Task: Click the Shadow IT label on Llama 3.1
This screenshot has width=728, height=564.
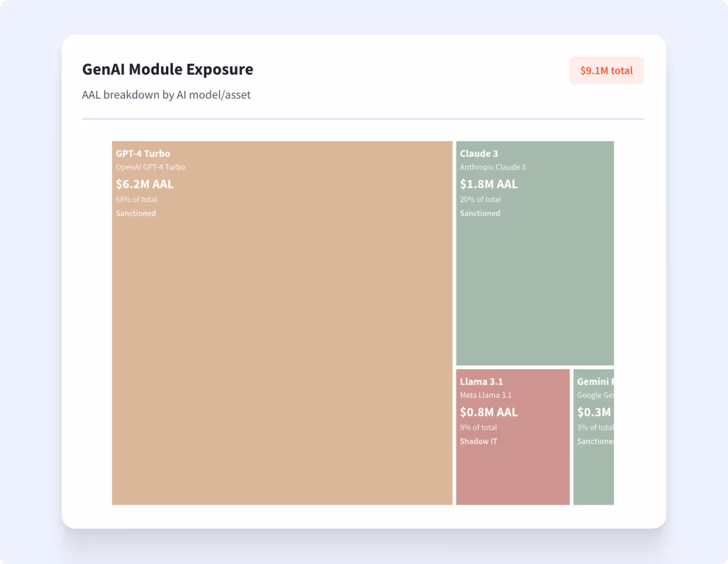Action: click(x=478, y=441)
